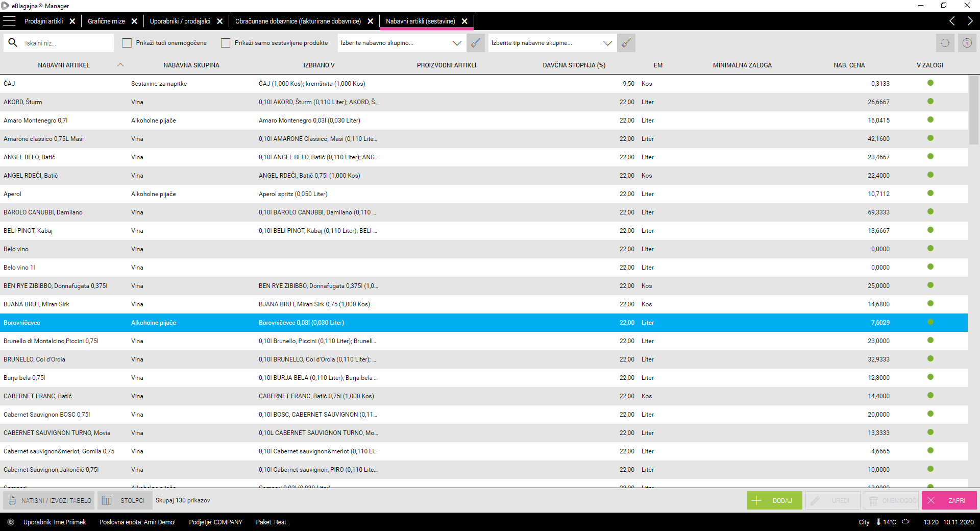This screenshot has width=980, height=531.
Task: Switch to the Prodajni artikli tab
Action: [x=44, y=21]
